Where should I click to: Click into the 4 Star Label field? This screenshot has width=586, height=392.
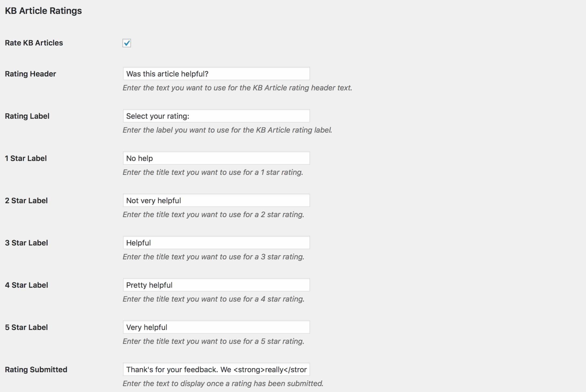216,285
